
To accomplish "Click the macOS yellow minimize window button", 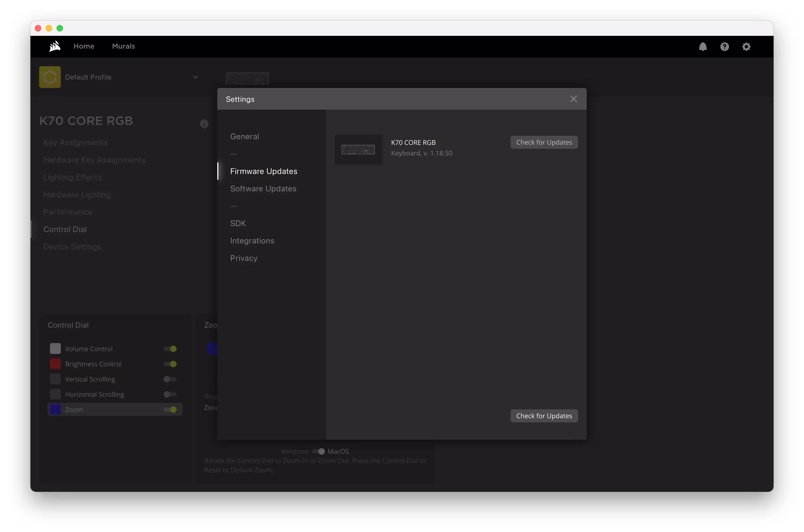I will click(49, 28).
